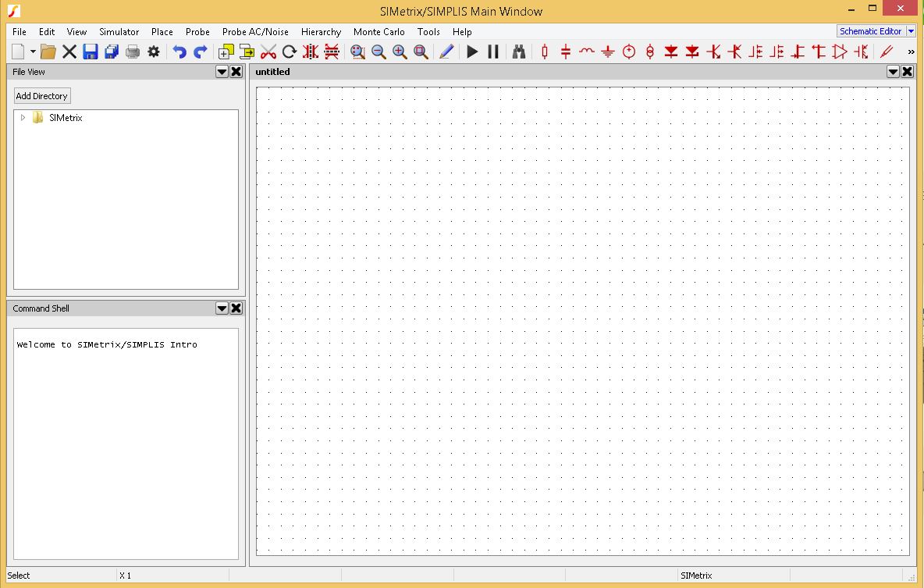The image size is (924, 588).
Task: Open the untitled schematic panel dropdown arrow
Action: [893, 72]
